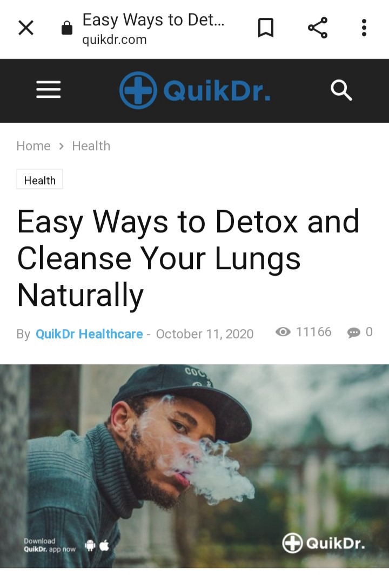Screen dimensions: 389x588
Task: Tap the quikdr.com URL text
Action: (x=115, y=40)
